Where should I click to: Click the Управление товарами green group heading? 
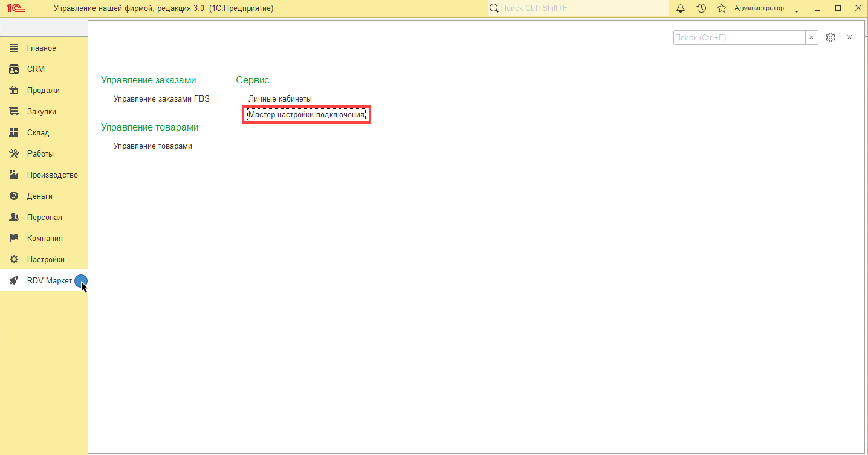point(150,127)
